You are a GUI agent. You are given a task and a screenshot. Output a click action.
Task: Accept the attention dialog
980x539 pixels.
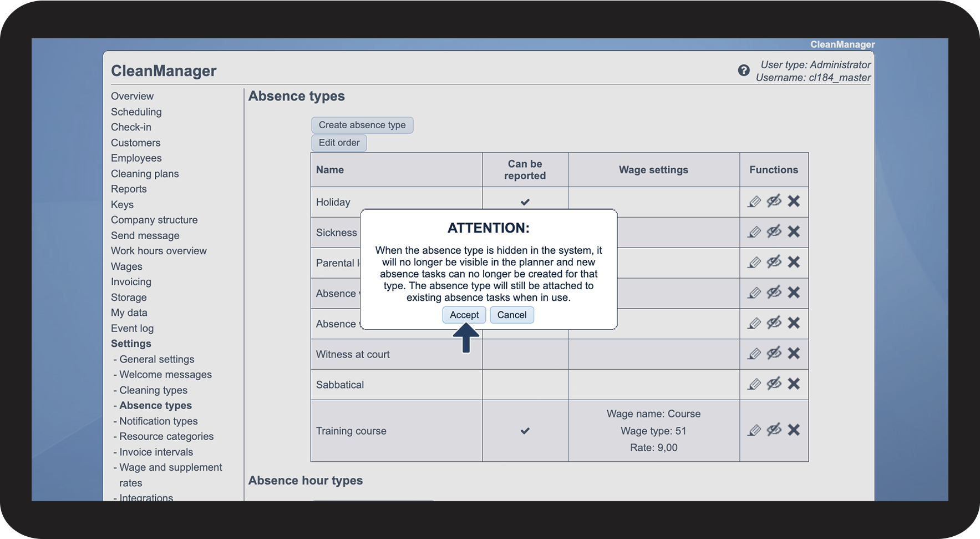pos(464,315)
